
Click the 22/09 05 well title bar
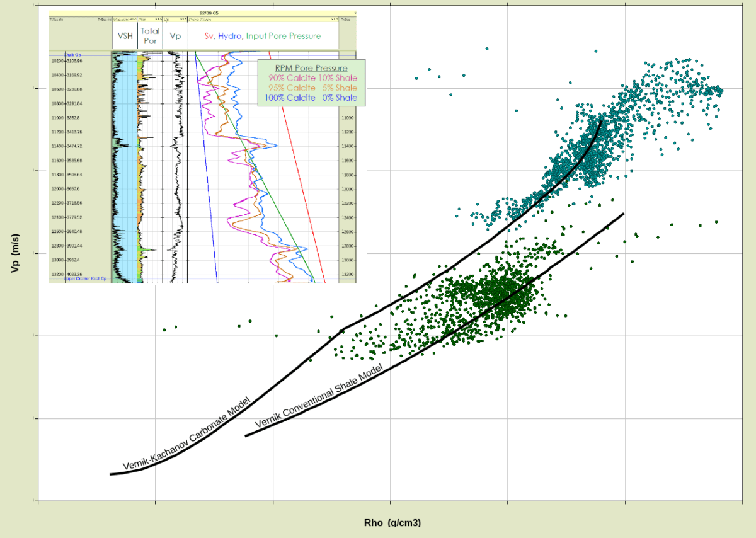pyautogui.click(x=208, y=13)
